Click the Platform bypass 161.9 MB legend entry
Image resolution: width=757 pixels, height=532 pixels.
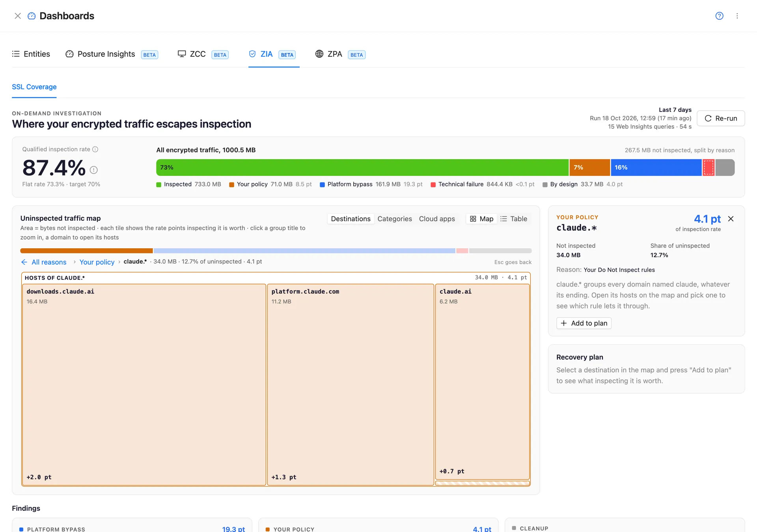371,184
